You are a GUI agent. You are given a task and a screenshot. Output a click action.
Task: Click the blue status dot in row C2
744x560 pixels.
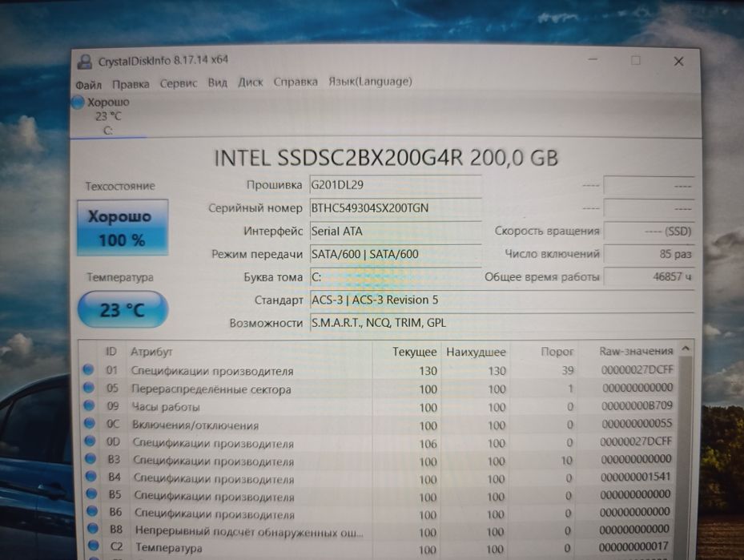pos(93,546)
